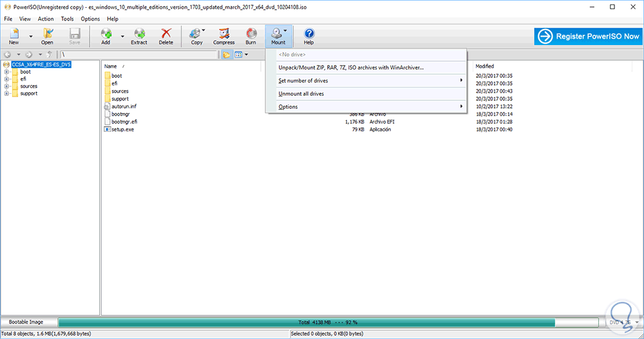Open the File menu
This screenshot has height=339, width=644.
pyautogui.click(x=8, y=19)
